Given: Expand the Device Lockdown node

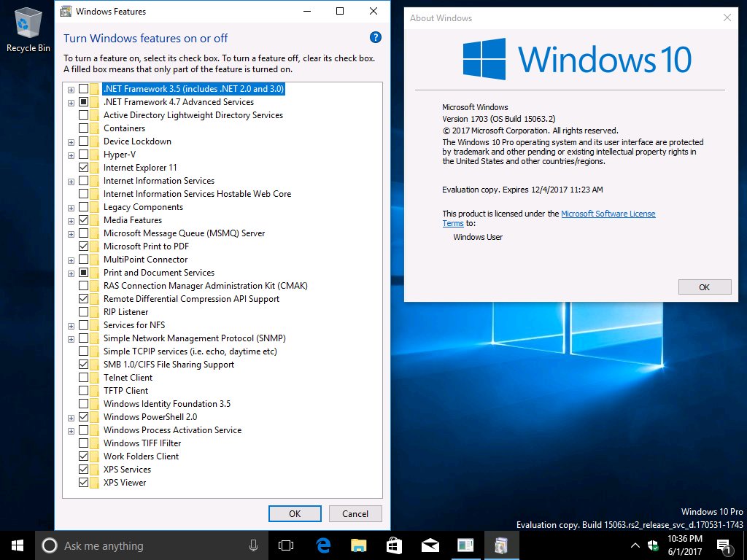Looking at the screenshot, I should (x=71, y=142).
